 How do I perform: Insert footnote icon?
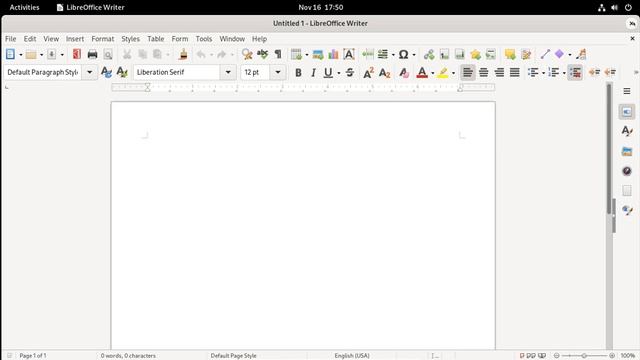pos(444,54)
